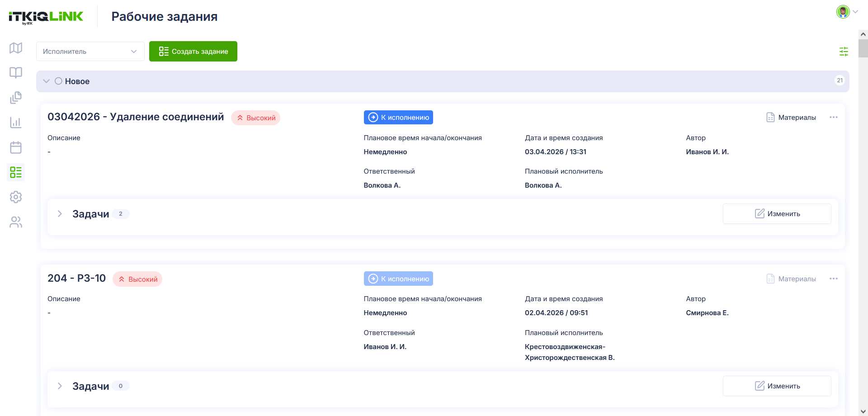Image resolution: width=868 pixels, height=416 pixels.
Task: Collapse the Новое group chevron
Action: [x=46, y=81]
